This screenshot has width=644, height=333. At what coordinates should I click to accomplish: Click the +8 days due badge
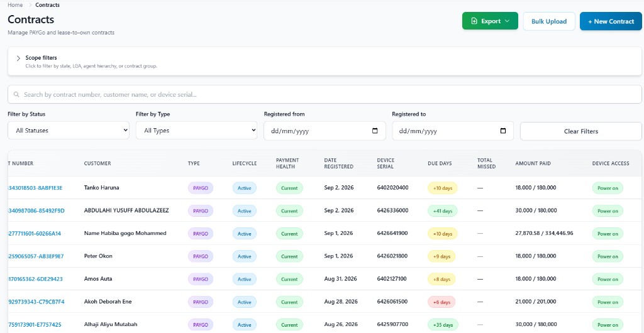[x=441, y=279]
